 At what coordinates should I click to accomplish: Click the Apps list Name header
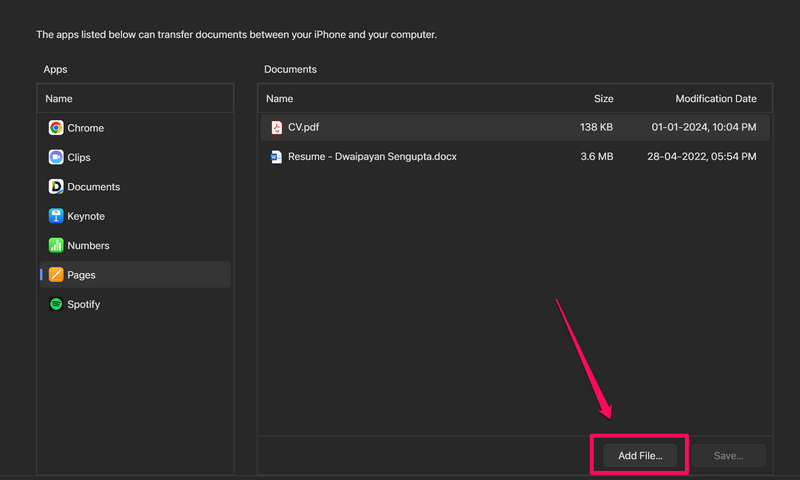pos(59,99)
